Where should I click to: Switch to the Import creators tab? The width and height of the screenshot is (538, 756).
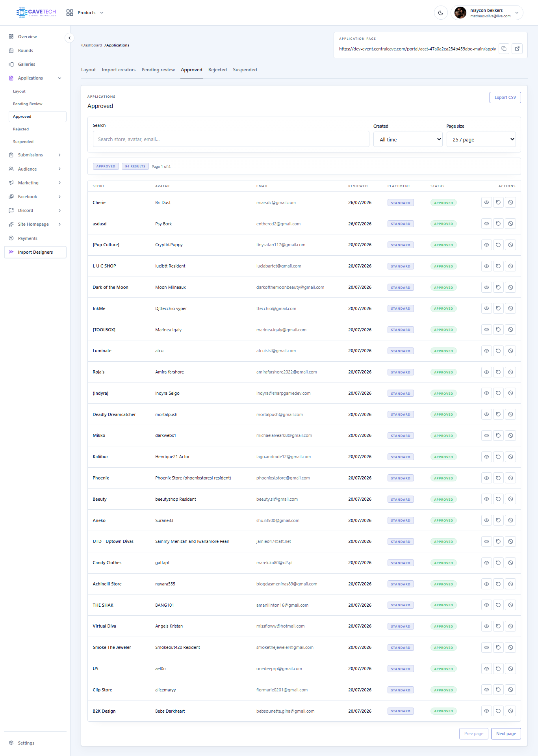click(x=119, y=70)
